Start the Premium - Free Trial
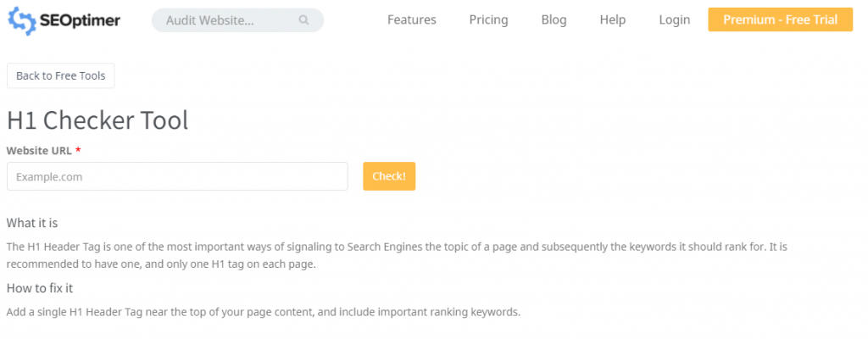 780,19
